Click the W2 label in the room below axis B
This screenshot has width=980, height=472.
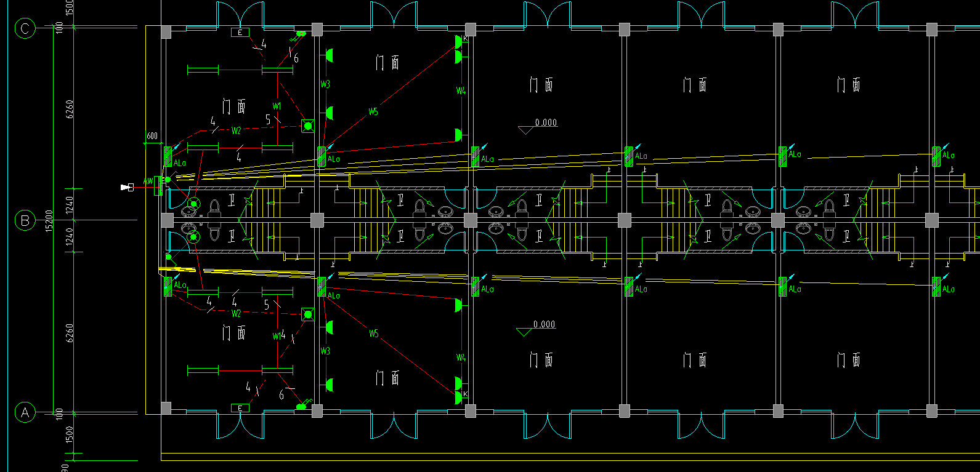[237, 313]
